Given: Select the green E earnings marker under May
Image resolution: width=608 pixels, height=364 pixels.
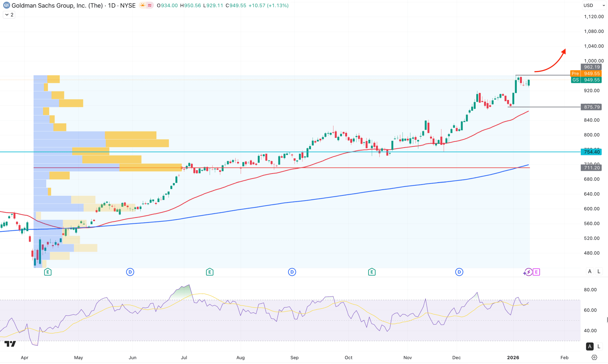Looking at the screenshot, I should coord(48,272).
